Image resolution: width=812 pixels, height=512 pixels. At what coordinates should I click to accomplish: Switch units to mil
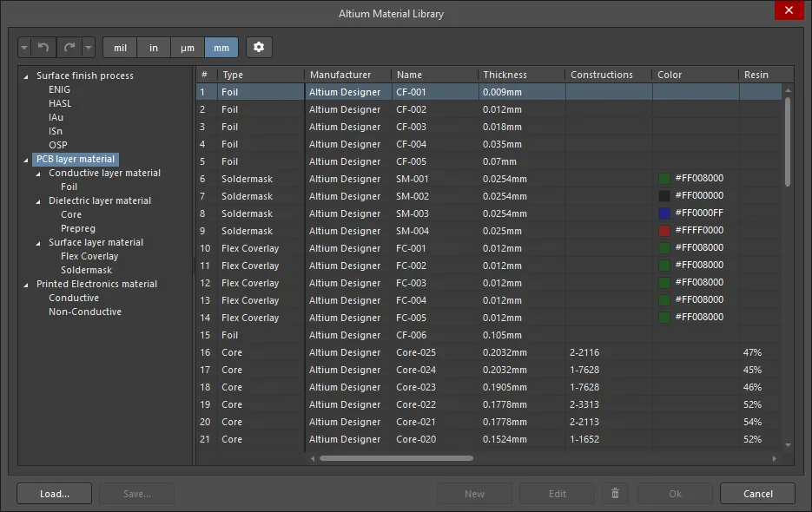click(120, 48)
